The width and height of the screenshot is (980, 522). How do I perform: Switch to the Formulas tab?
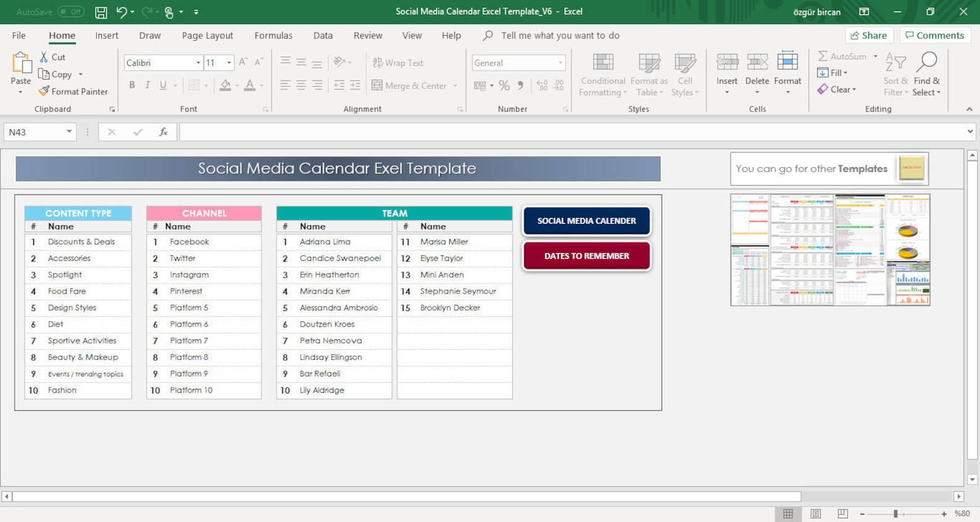click(x=273, y=36)
